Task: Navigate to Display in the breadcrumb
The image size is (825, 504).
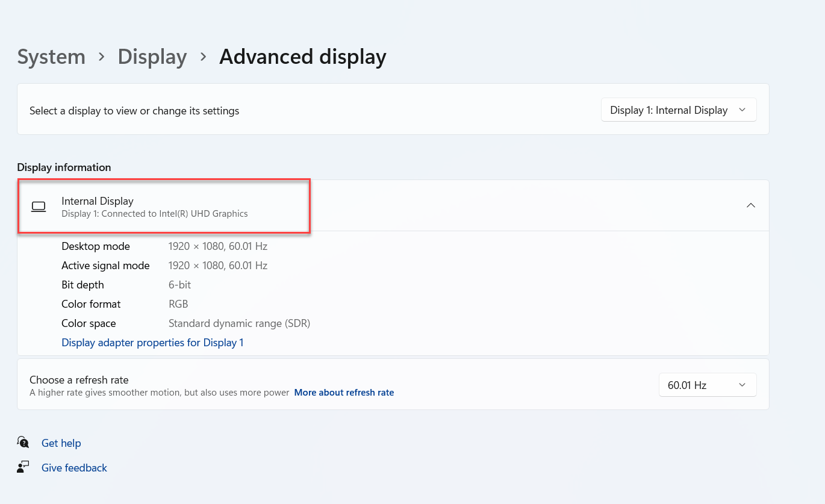Action: click(152, 57)
